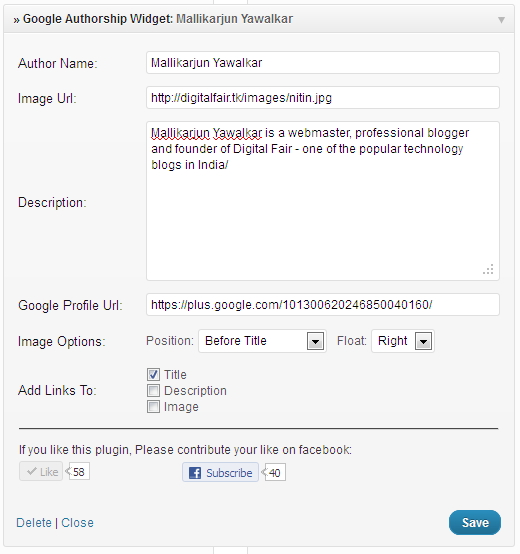Click the Close link

click(x=77, y=523)
